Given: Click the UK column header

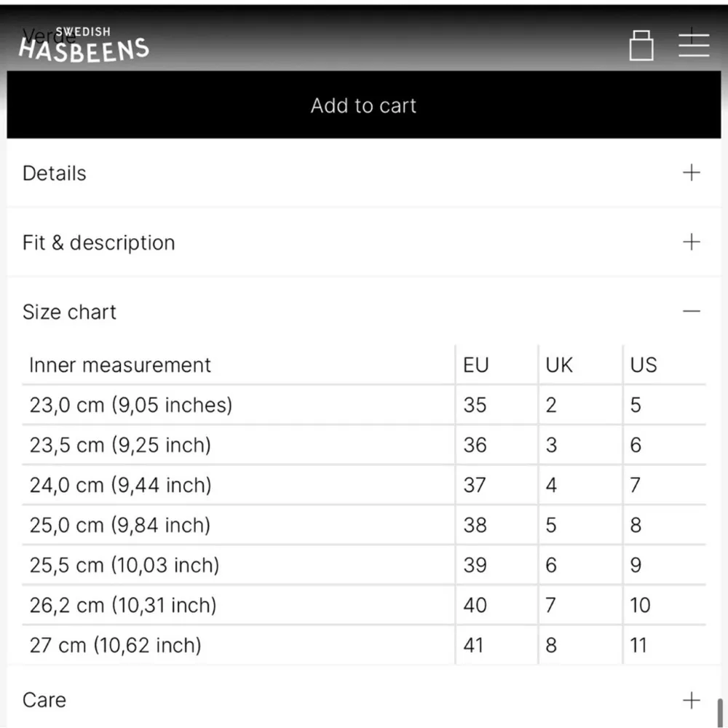Looking at the screenshot, I should 559,365.
